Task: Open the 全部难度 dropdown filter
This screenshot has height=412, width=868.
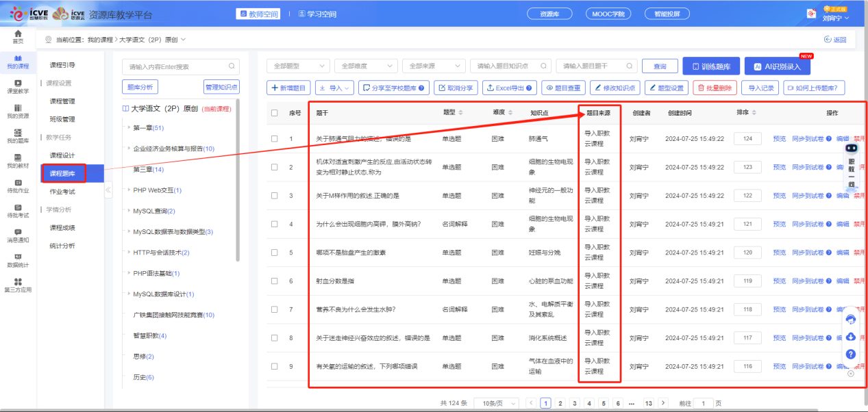Action: point(365,66)
